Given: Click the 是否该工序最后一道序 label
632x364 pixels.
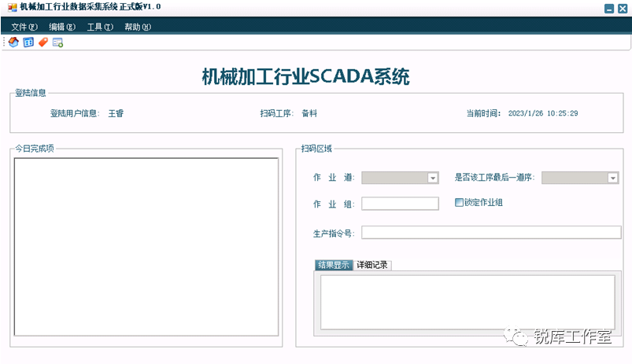Looking at the screenshot, I should [x=494, y=178].
